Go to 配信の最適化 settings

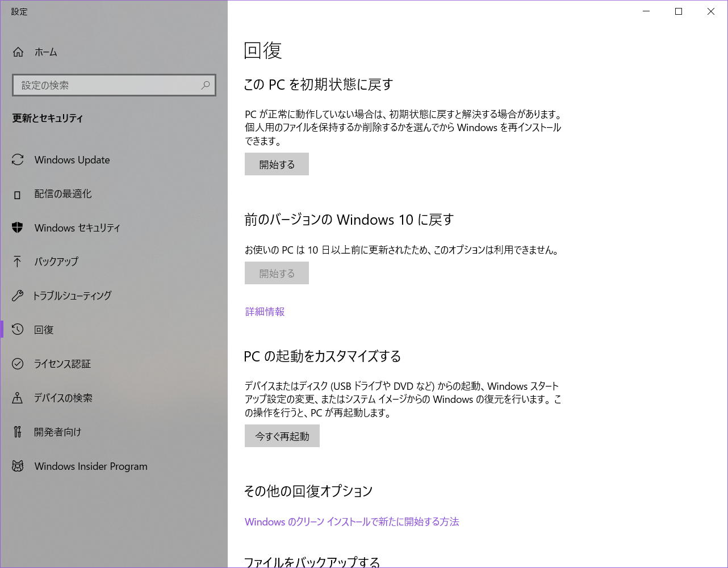coord(114,194)
